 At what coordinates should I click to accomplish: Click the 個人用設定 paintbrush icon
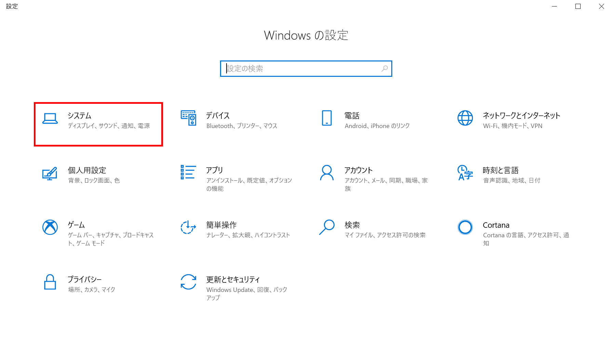coord(50,173)
